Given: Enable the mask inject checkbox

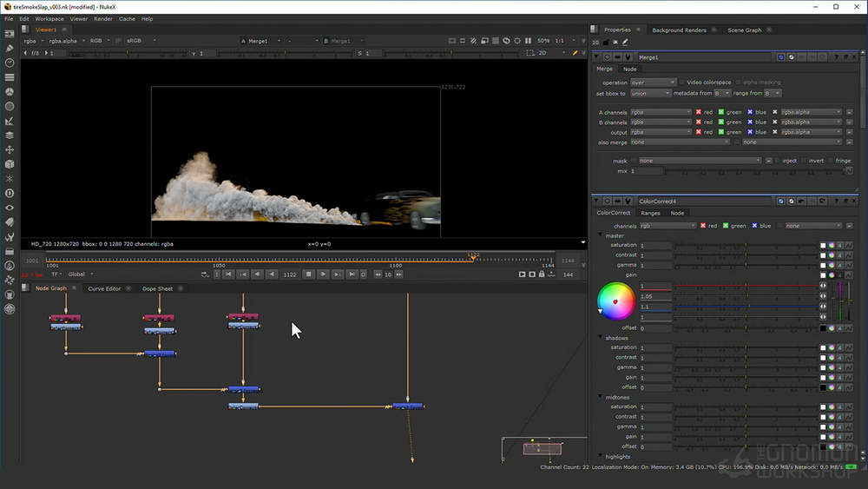Looking at the screenshot, I should coord(778,161).
